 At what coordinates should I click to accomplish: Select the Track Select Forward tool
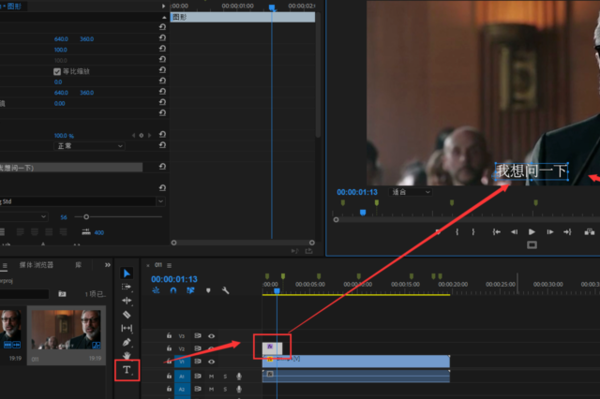pyautogui.click(x=126, y=287)
